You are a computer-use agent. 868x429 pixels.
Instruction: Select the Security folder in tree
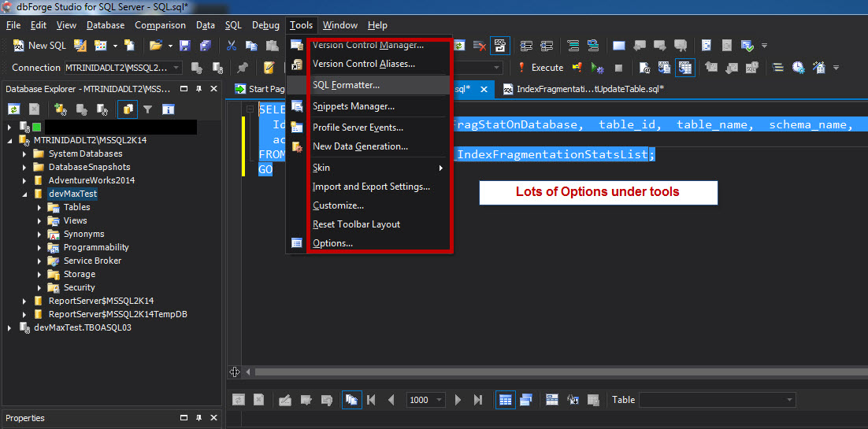coord(80,287)
